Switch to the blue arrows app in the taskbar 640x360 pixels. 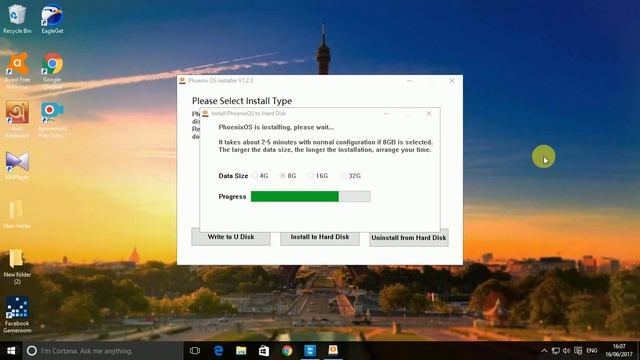click(310, 351)
